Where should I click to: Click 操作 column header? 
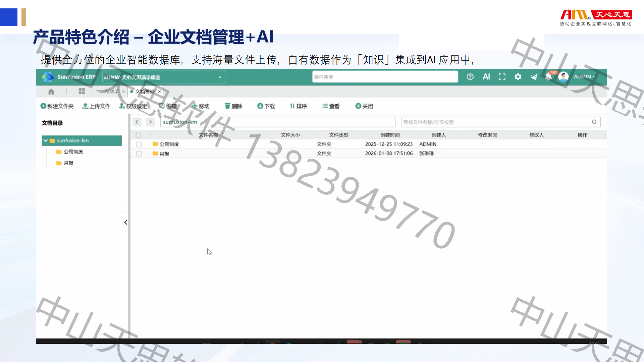tap(583, 135)
